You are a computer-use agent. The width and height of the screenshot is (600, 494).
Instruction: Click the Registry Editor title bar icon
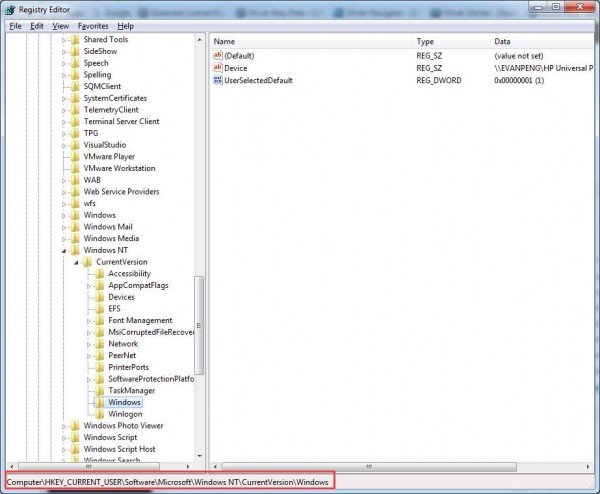click(9, 9)
